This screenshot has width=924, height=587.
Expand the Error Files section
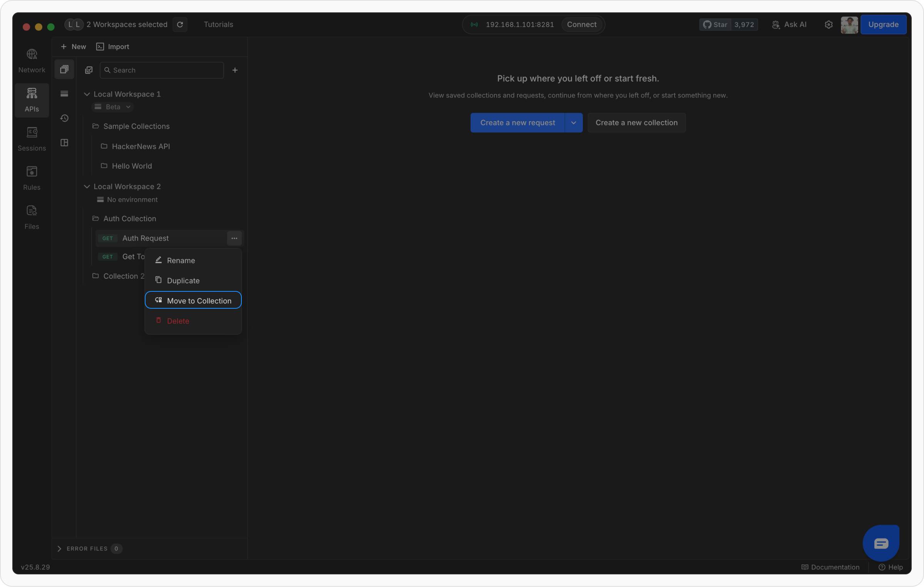(x=60, y=549)
